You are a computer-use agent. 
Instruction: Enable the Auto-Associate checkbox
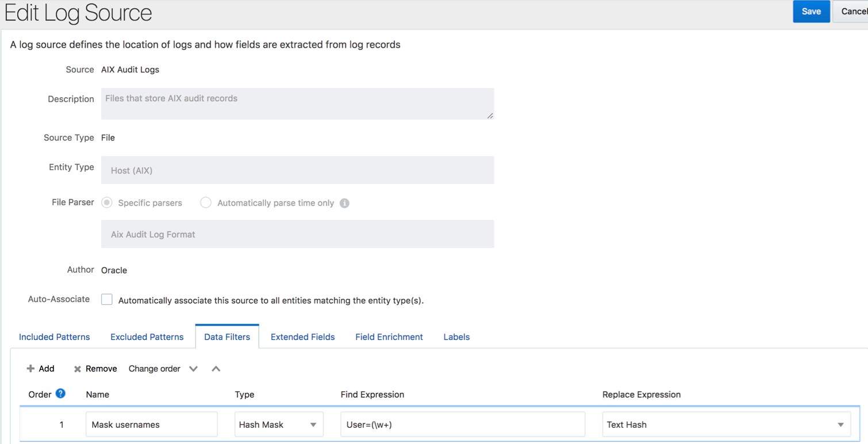coord(107,300)
